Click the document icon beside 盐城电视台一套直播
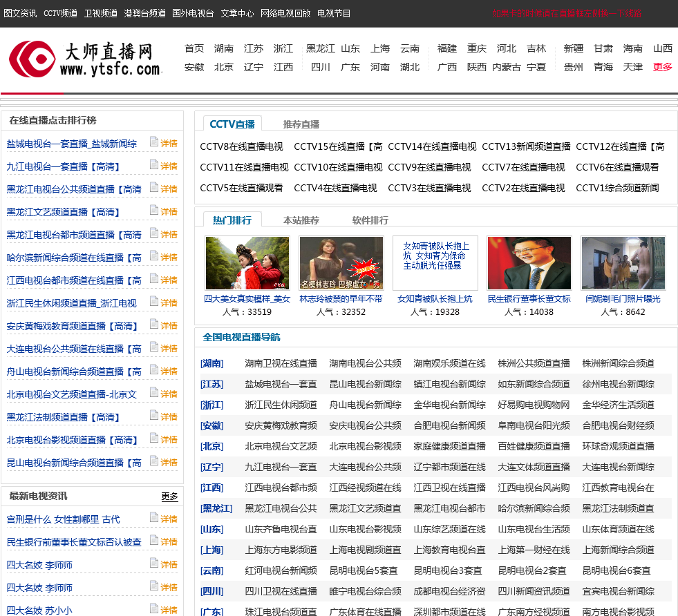This screenshot has width=678, height=616. click(x=154, y=142)
